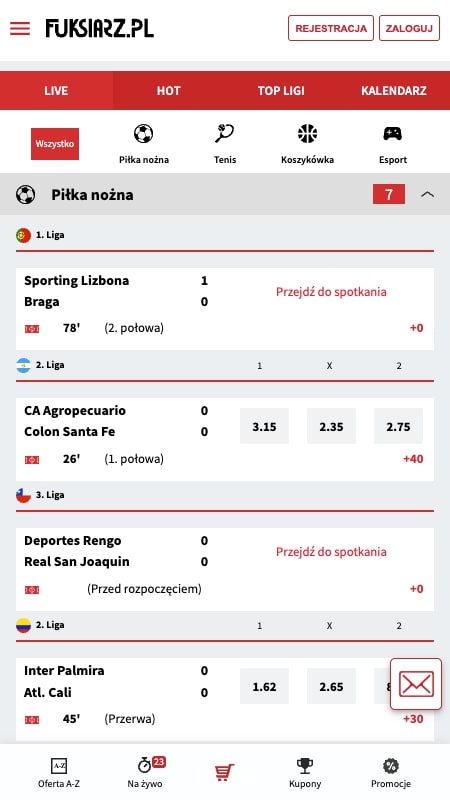Open Oferta A-Z icon
The height and width of the screenshot is (800, 450).
coord(59,766)
